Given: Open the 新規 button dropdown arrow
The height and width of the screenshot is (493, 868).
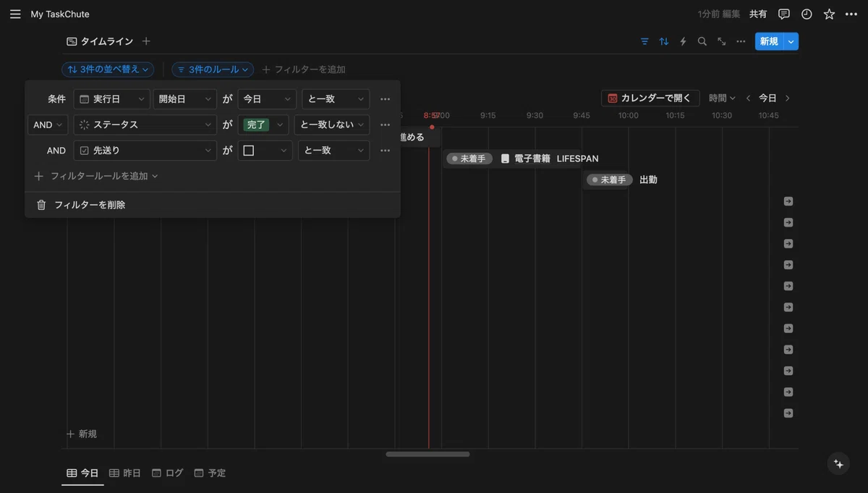Looking at the screenshot, I should (791, 41).
